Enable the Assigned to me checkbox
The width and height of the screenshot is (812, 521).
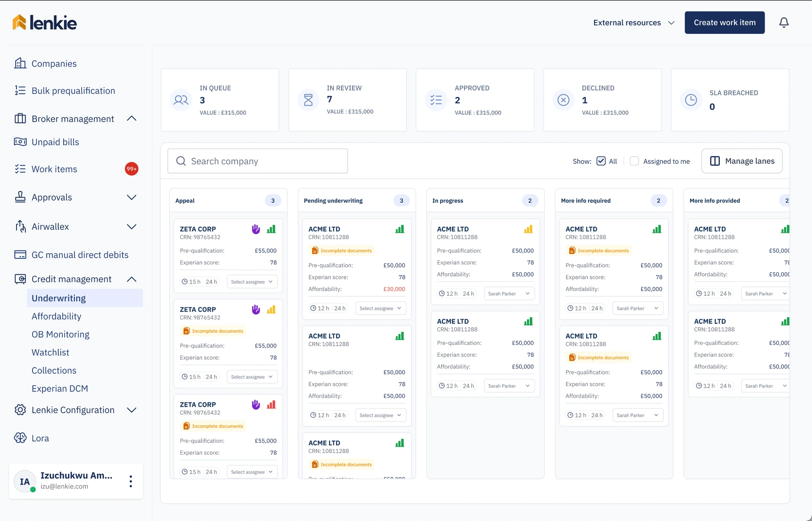[x=634, y=161]
